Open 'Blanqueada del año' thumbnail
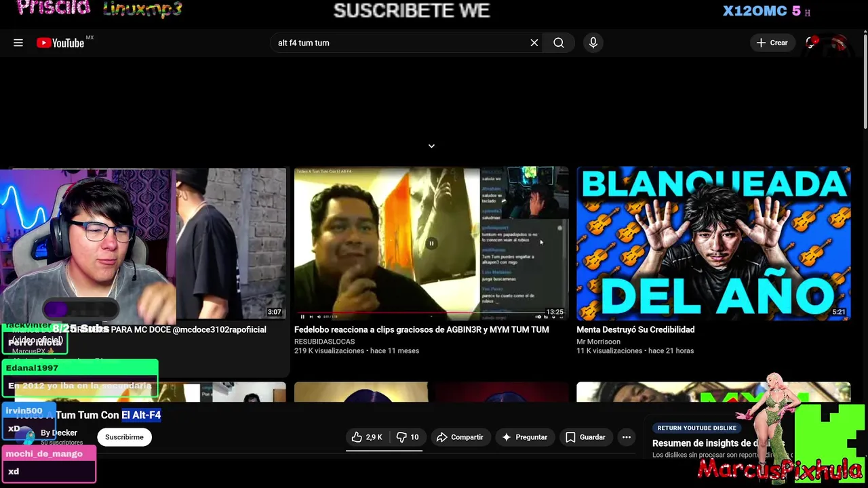 tap(713, 243)
